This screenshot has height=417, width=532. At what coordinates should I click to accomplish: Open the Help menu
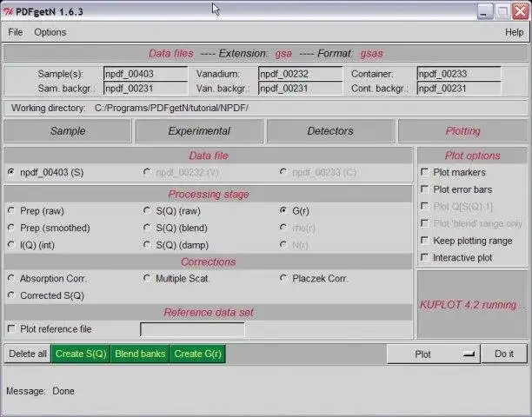coord(514,32)
